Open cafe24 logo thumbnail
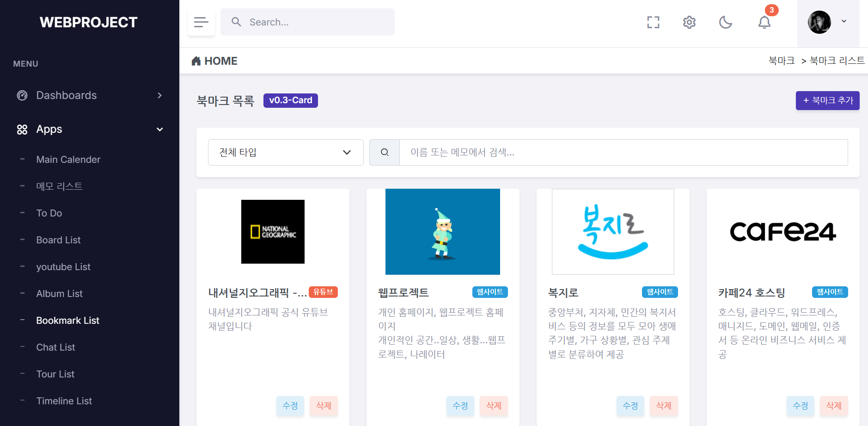Screen dimensions: 868x426 point(783,232)
